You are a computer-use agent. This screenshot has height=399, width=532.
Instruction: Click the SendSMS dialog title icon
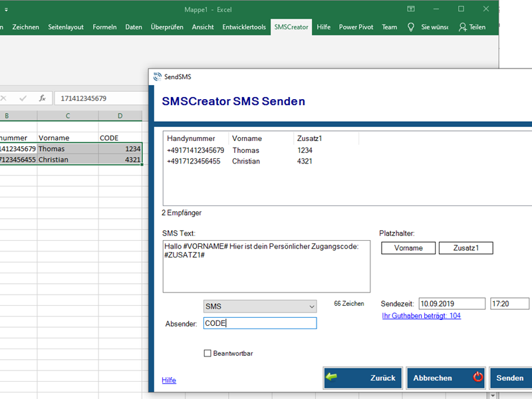tap(157, 76)
